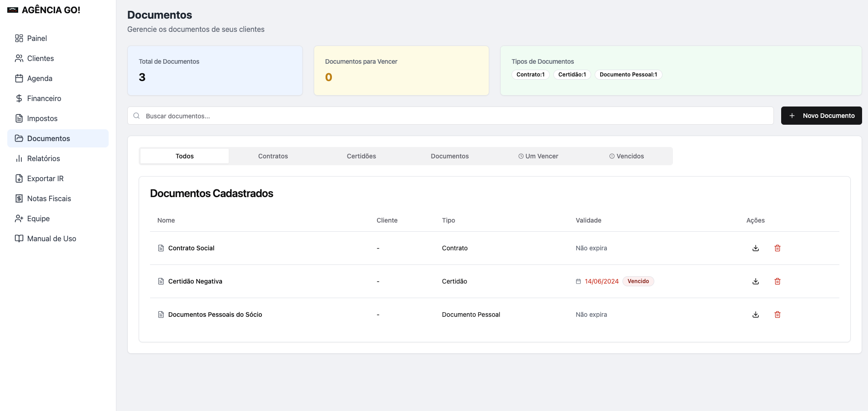Screen dimensions: 868x411
Task: Click the plus icon on Novo Documento
Action: (792, 116)
